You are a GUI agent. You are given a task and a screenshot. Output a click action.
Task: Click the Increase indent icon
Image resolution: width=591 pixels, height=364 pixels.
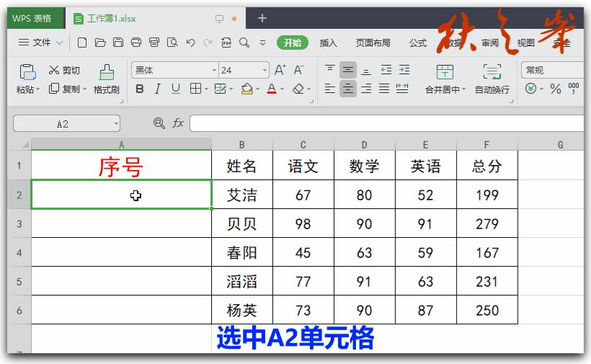404,70
